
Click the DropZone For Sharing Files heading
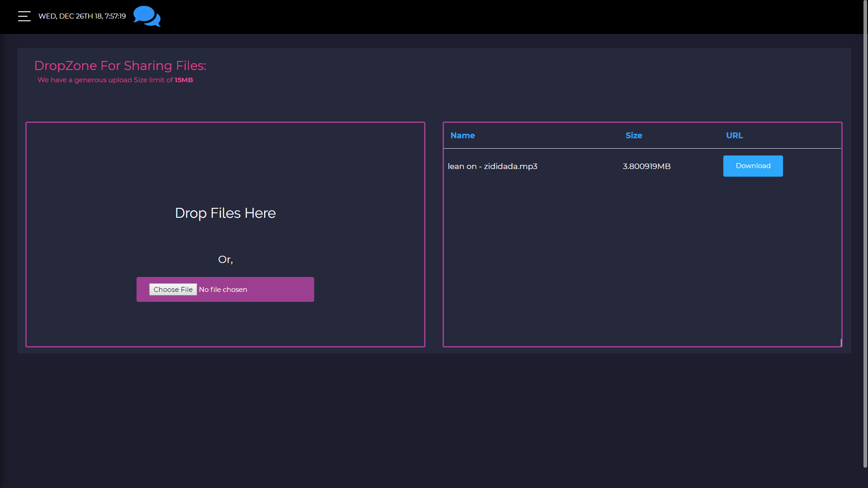pos(120,66)
